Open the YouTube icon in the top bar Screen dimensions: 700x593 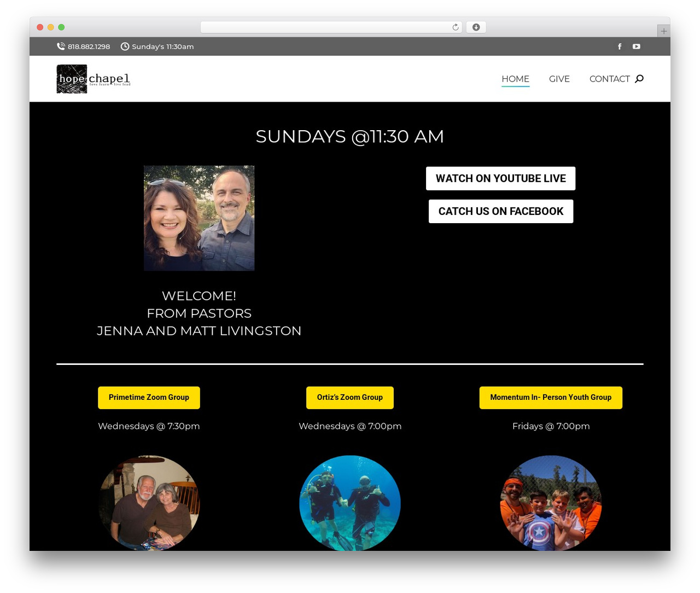coord(637,46)
